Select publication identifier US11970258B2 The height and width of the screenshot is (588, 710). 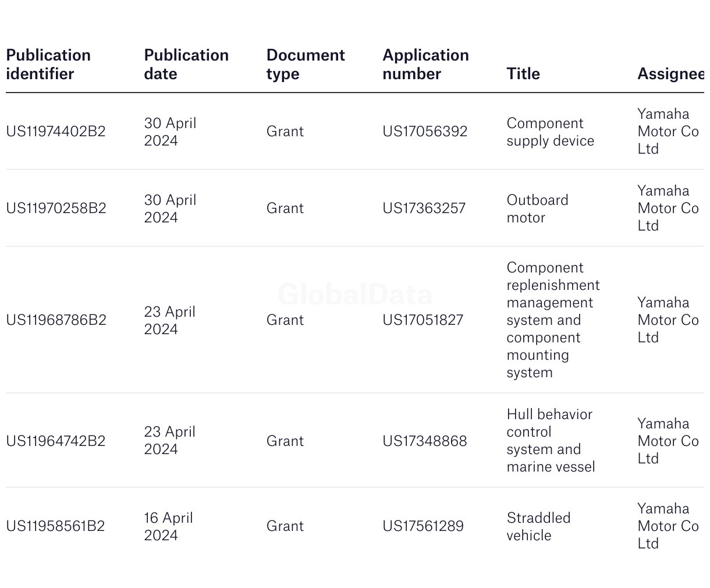[56, 208]
